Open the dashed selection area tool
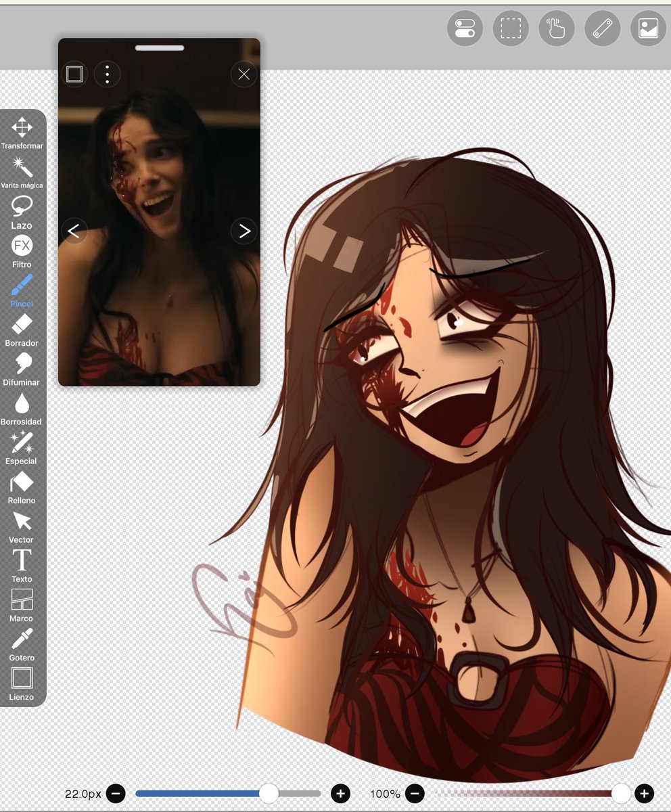Image resolution: width=671 pixels, height=812 pixels. [511, 28]
